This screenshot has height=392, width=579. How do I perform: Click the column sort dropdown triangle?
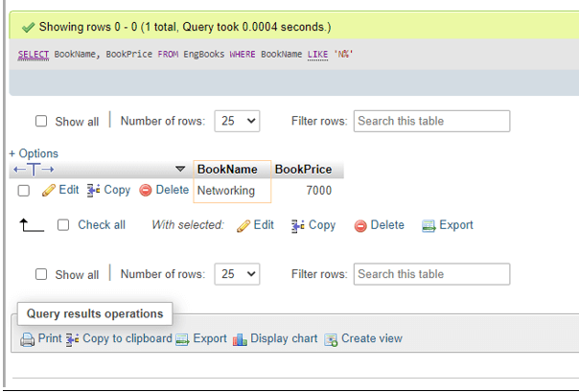point(180,169)
